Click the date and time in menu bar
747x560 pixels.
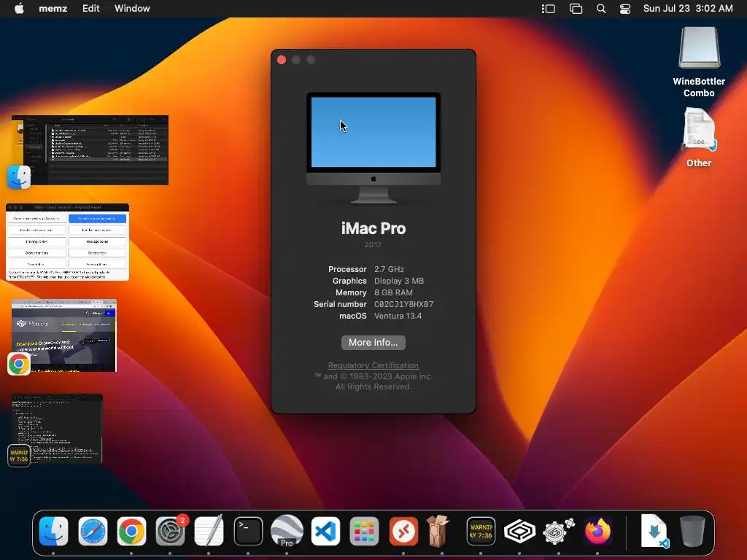tap(688, 9)
